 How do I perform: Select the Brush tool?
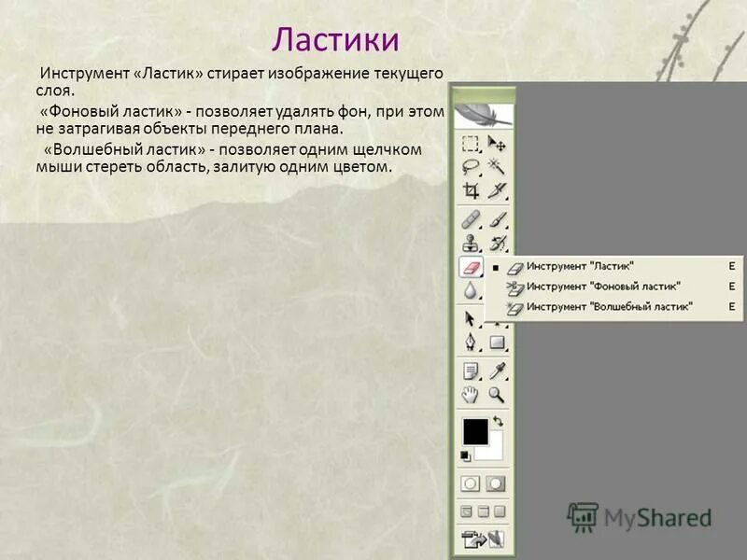[x=498, y=220]
